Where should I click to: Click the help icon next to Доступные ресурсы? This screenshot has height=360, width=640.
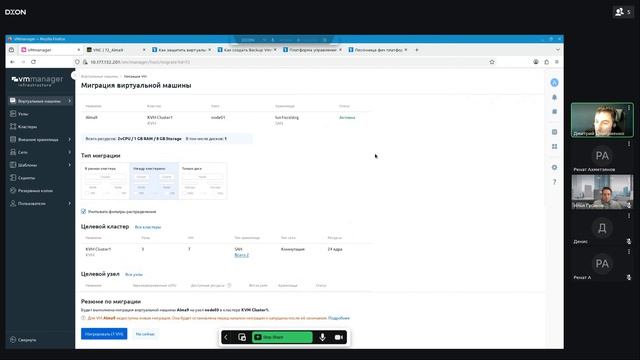[229, 285]
